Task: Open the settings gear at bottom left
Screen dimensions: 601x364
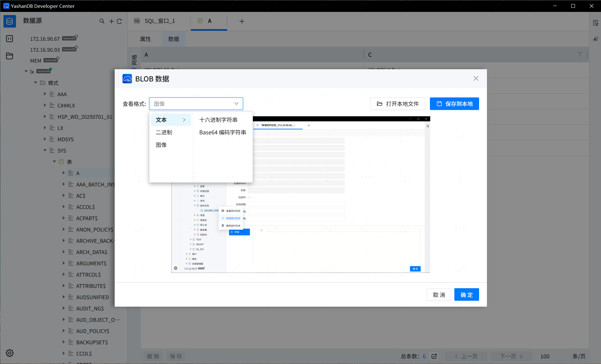Action: tap(9, 353)
